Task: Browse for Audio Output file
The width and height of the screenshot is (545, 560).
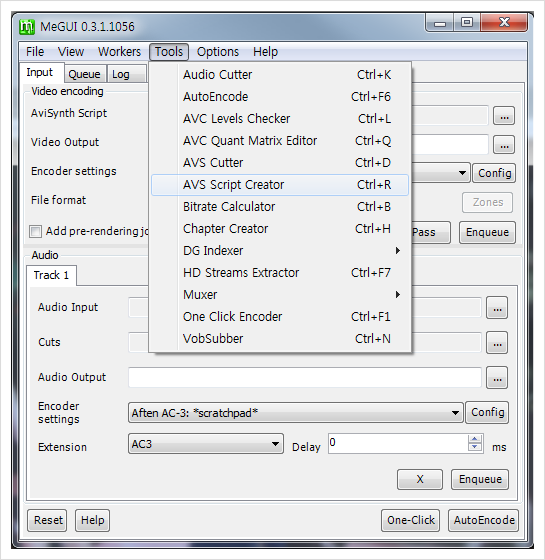Action: [x=497, y=378]
